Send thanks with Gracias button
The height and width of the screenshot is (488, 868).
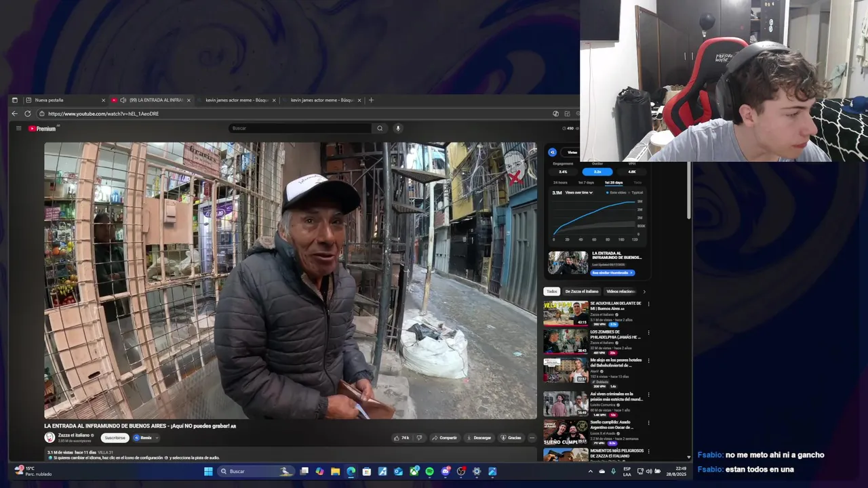click(511, 438)
